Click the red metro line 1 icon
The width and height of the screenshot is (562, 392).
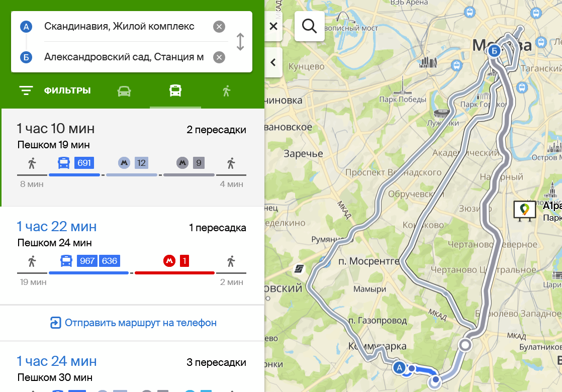click(x=169, y=261)
